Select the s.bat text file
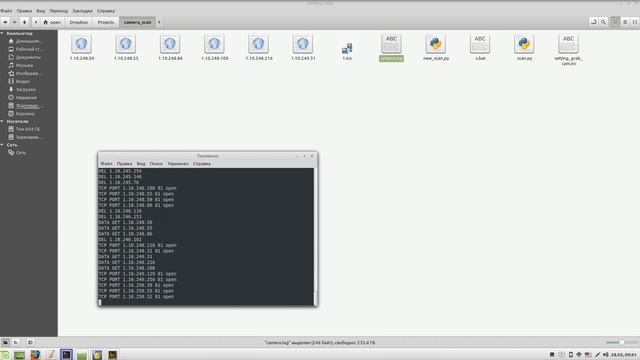640x360 pixels. (480, 47)
